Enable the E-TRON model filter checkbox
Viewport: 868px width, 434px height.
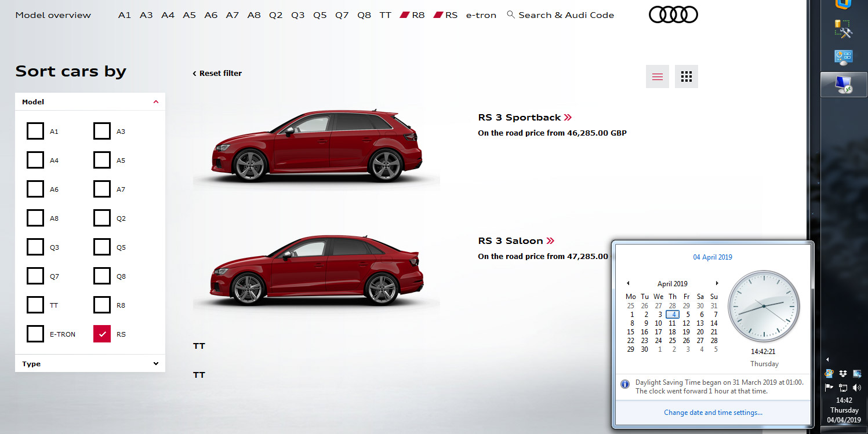pos(35,334)
